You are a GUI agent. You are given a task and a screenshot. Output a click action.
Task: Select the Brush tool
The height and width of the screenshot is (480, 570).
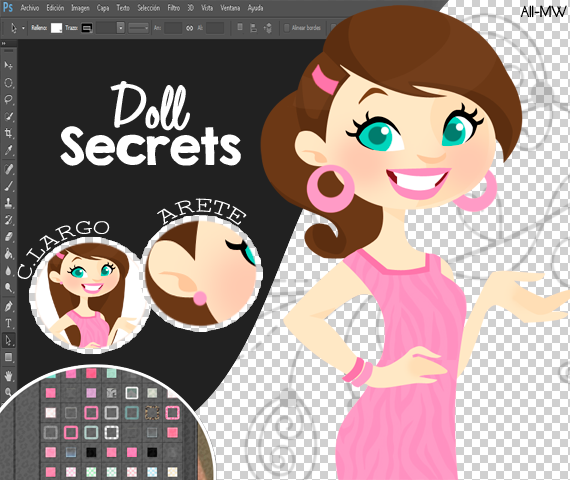click(x=8, y=186)
